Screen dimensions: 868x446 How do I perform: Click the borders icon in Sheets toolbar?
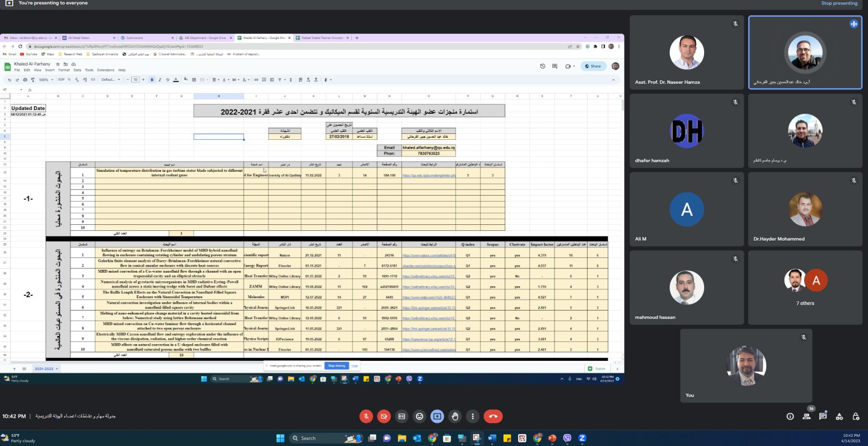click(194, 80)
